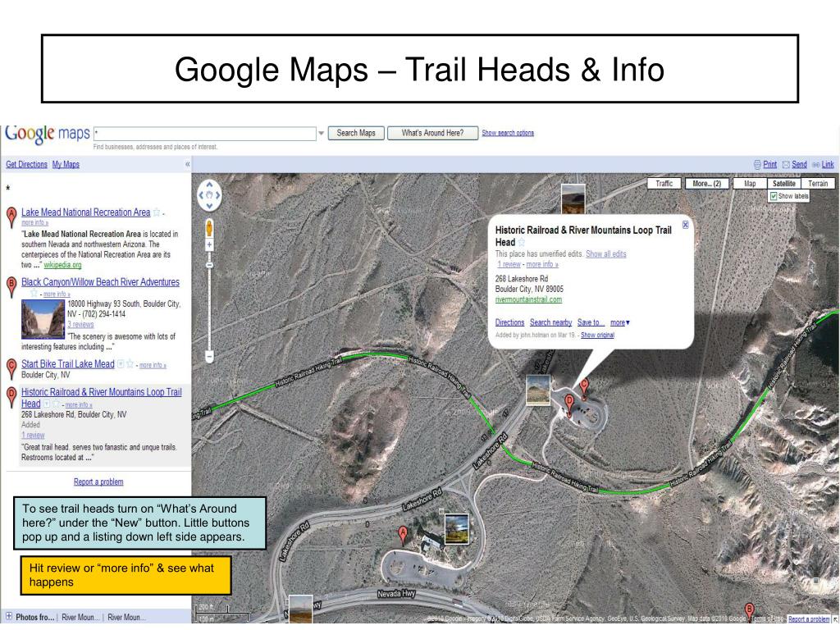Close the trail head info popup
The width and height of the screenshot is (840, 630).
pyautogui.click(x=685, y=225)
